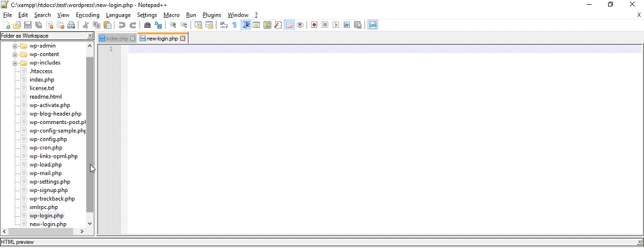Expand the wp-admin folder
Screen dimensions: 644x248
tap(15, 46)
